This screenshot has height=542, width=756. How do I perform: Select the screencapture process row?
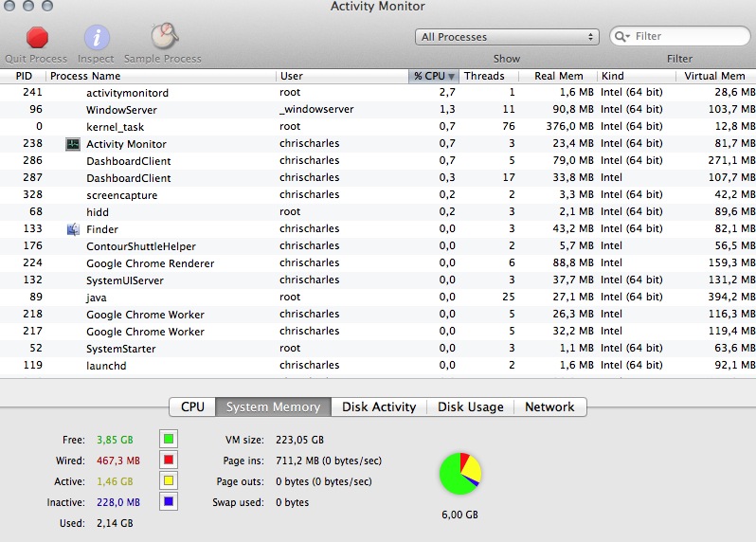(x=378, y=195)
